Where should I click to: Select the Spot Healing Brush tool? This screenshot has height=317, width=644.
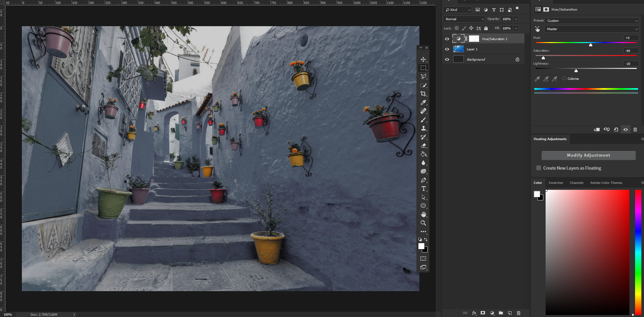point(423,111)
